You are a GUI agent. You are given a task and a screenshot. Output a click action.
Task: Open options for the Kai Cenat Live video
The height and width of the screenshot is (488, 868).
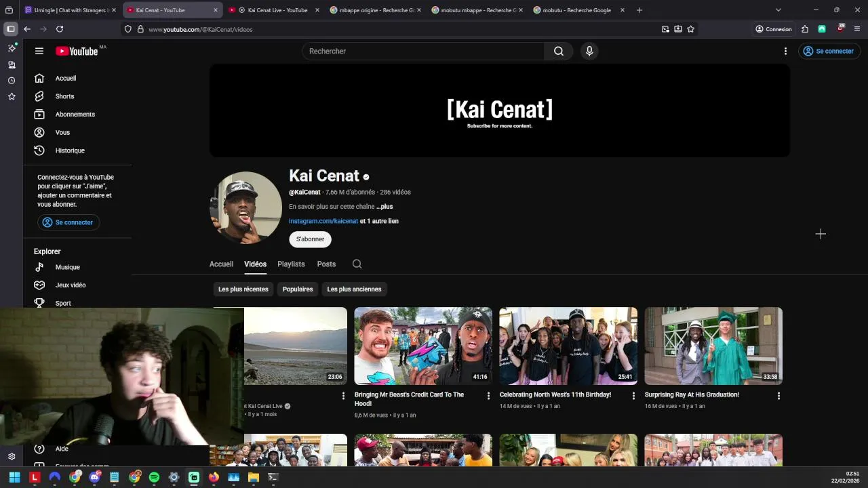click(343, 396)
